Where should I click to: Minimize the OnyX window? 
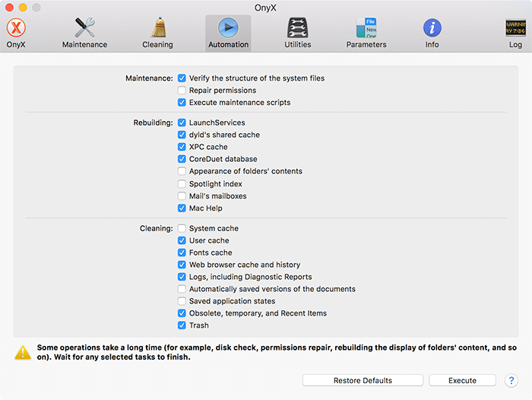23,7
